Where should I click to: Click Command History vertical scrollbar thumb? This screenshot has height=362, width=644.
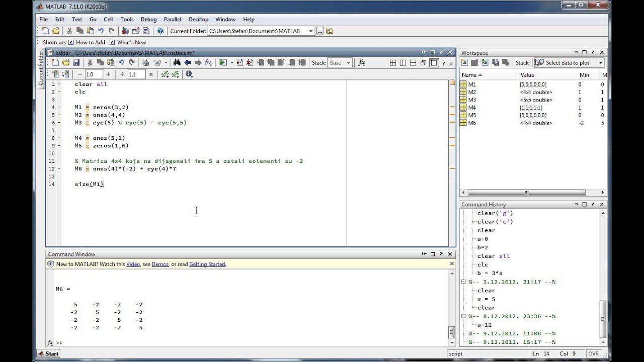coord(603,318)
